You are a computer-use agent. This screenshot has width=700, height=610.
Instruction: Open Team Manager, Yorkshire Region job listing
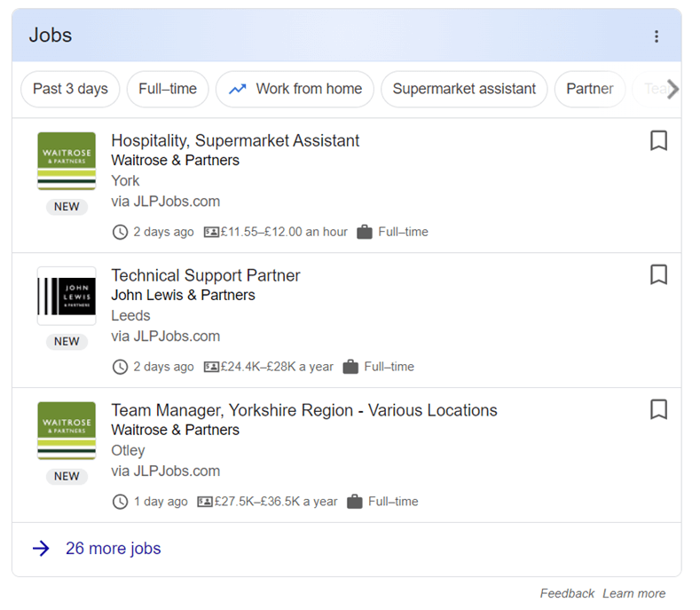[x=304, y=410]
